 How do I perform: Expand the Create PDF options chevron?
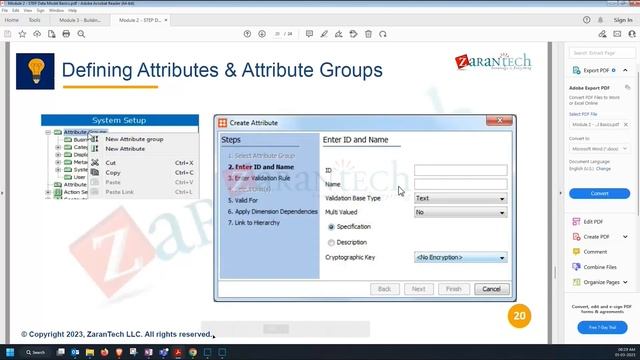[x=625, y=237]
